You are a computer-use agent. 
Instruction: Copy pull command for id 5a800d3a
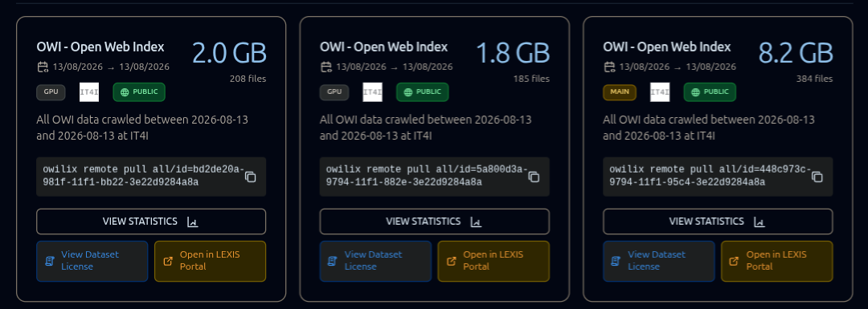point(534,177)
